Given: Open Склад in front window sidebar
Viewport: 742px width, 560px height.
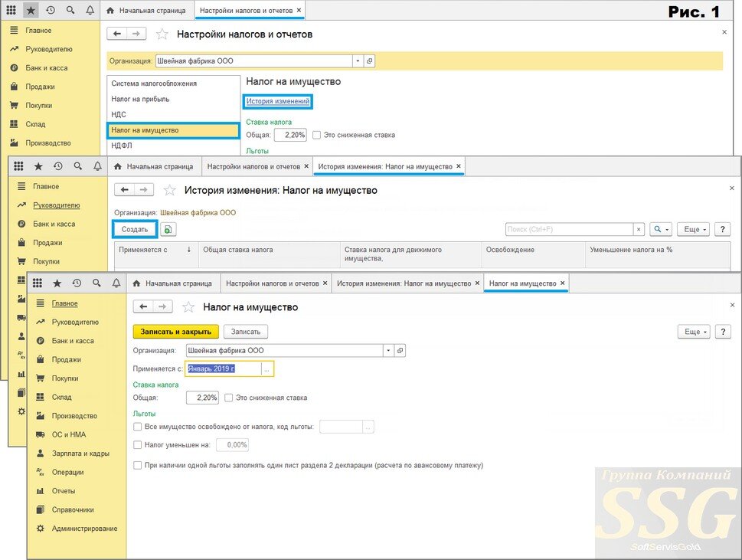Looking at the screenshot, I should [61, 397].
